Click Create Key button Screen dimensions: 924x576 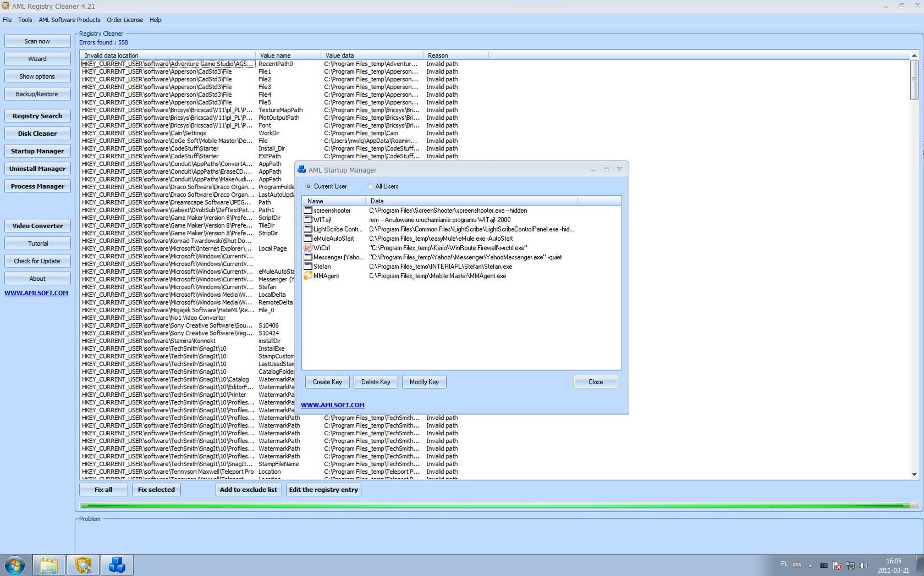point(327,382)
